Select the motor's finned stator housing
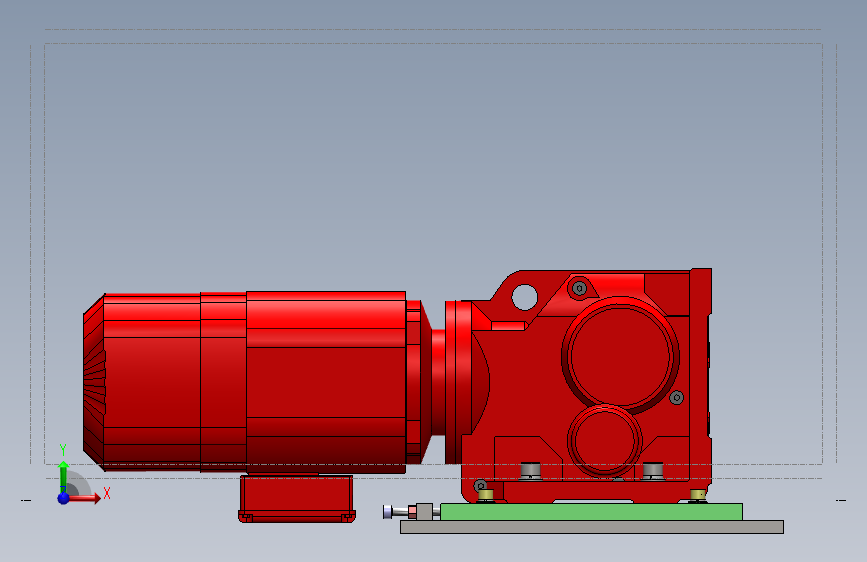This screenshot has width=867, height=562. [x=326, y=382]
